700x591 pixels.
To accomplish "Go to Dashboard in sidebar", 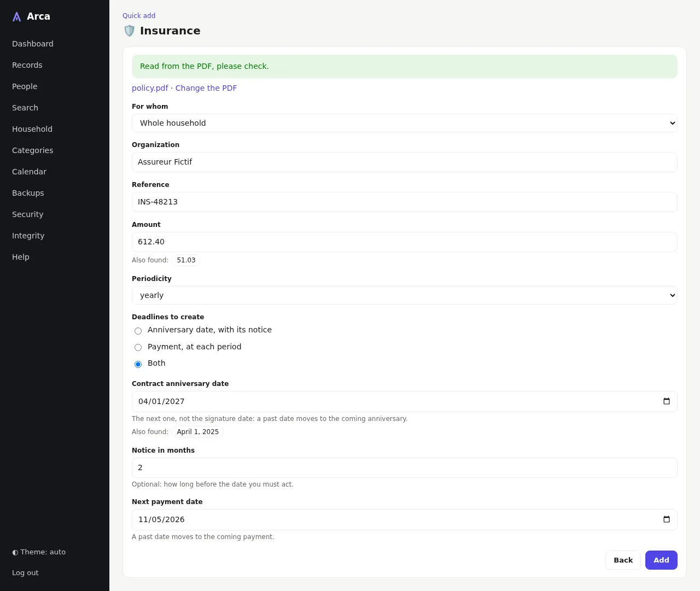I will [33, 44].
